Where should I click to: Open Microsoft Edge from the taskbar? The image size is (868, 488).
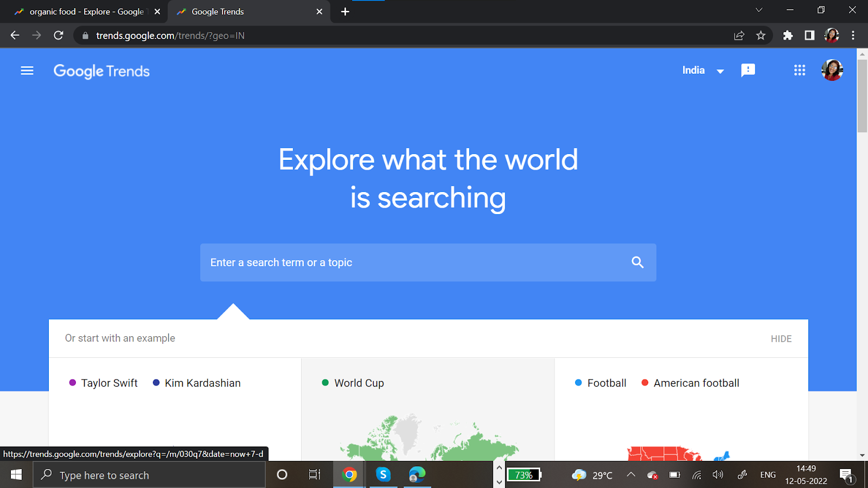(417, 475)
